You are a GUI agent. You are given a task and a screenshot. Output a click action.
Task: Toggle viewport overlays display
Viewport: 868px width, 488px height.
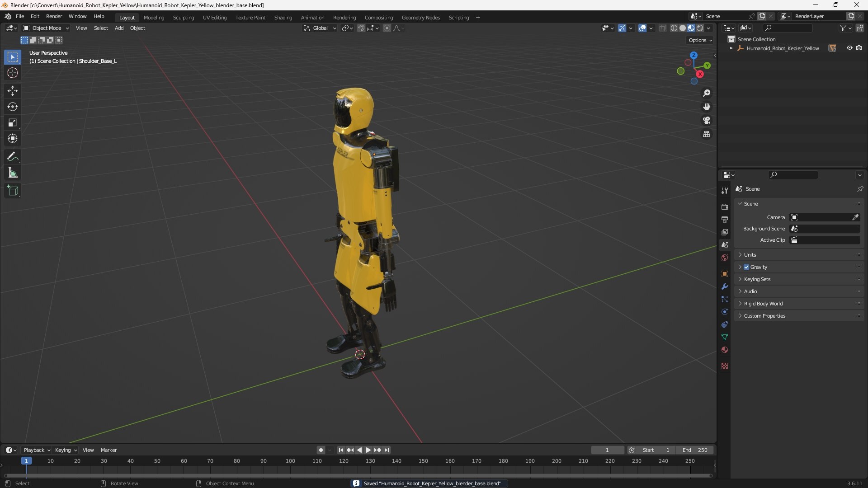click(x=642, y=28)
